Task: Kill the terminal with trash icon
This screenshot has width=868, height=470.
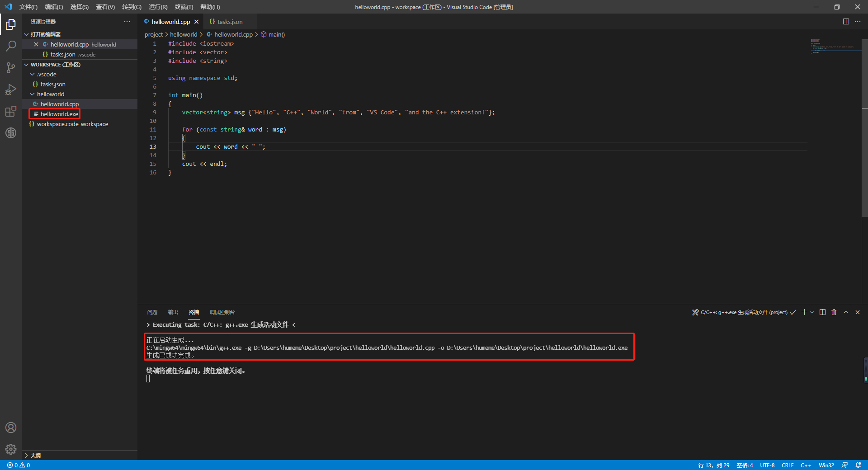Action: click(834, 312)
